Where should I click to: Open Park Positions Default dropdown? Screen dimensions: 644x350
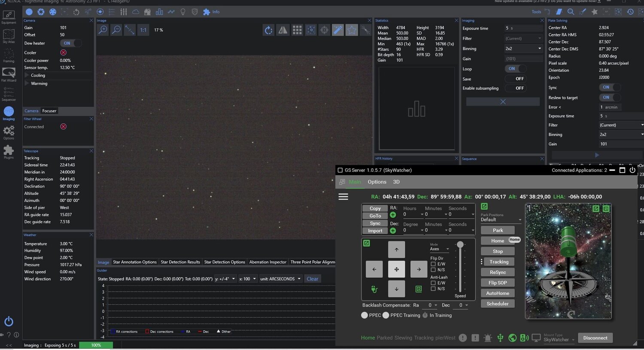click(501, 219)
